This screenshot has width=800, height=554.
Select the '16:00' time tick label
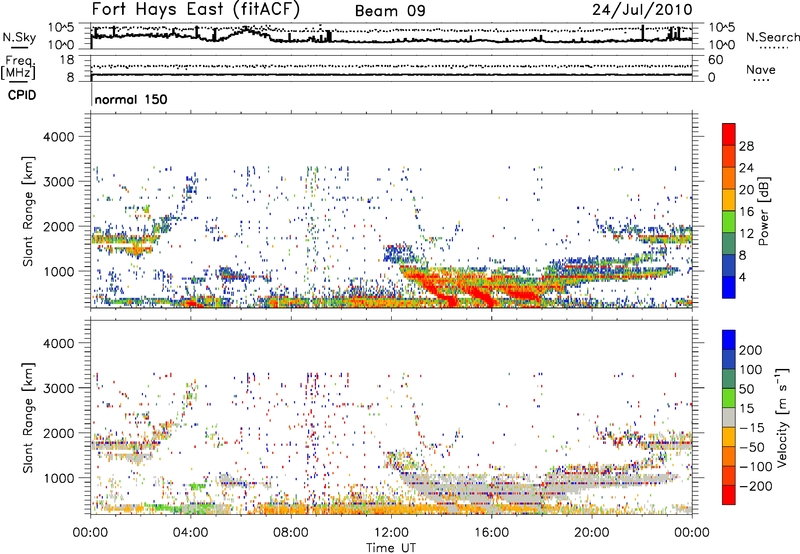click(491, 533)
